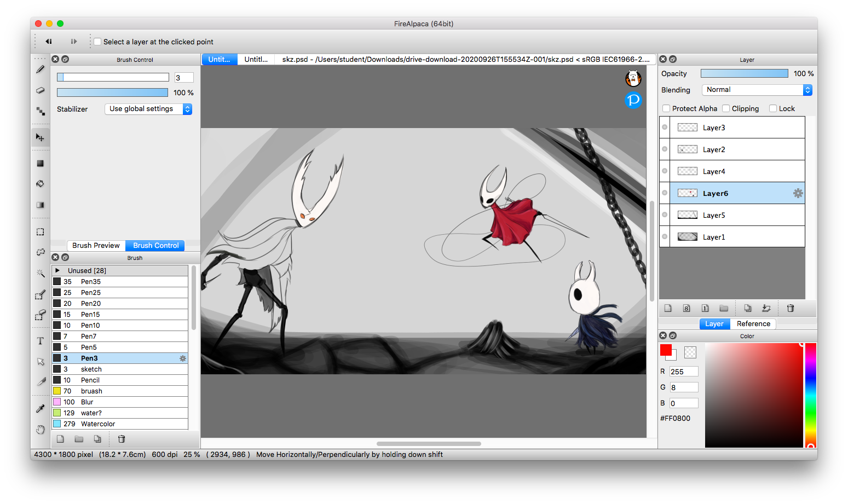The height and width of the screenshot is (504, 848).
Task: Adjust the layer Opacity slider
Action: pyautogui.click(x=745, y=73)
